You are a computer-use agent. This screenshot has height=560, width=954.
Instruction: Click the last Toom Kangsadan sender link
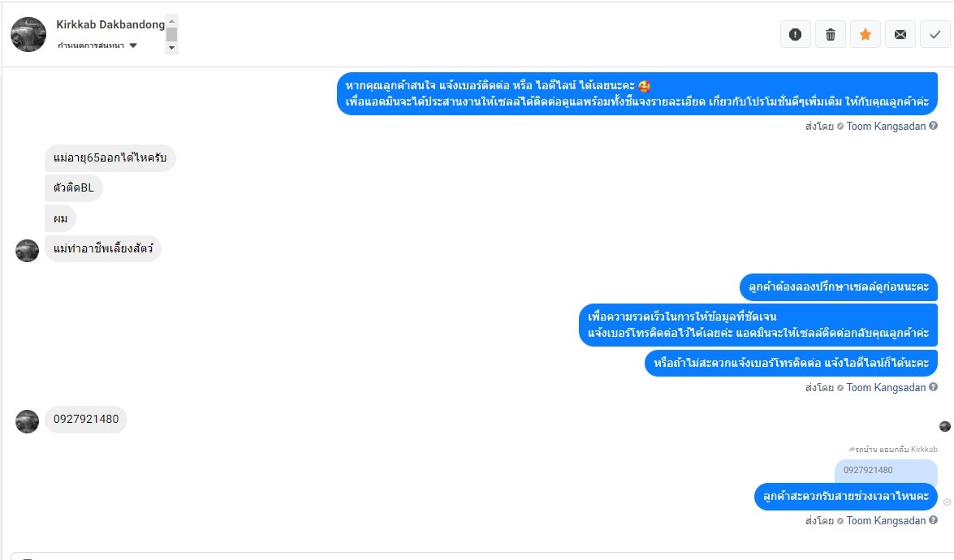pos(886,520)
